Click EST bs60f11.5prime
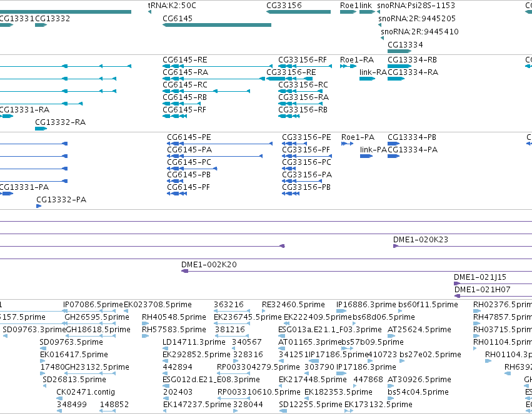 [428, 305]
